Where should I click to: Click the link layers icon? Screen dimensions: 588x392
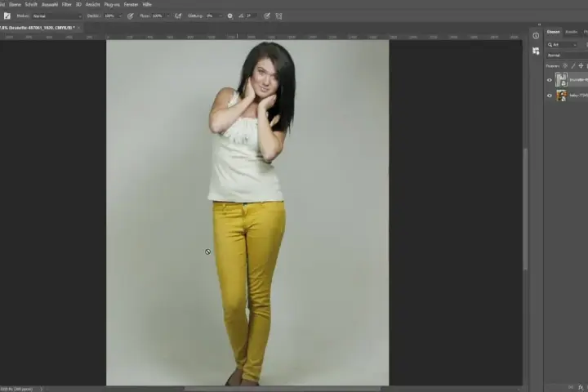571,387
